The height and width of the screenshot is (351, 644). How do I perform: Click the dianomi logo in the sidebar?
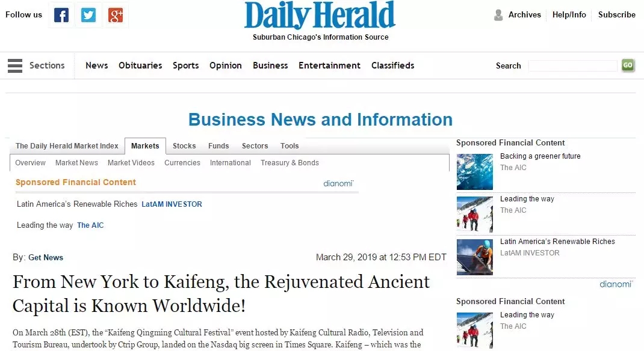click(616, 284)
